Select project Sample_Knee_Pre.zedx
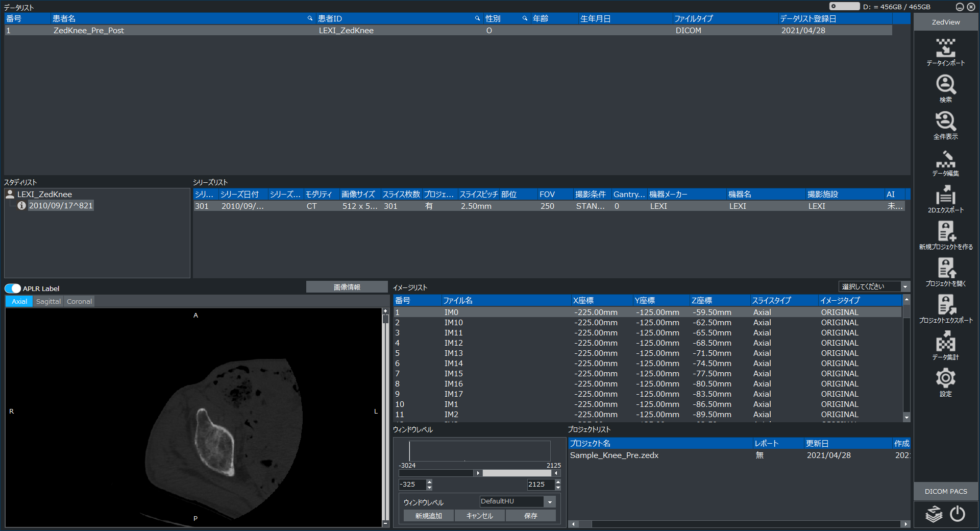The height and width of the screenshot is (531, 980). tap(739, 455)
